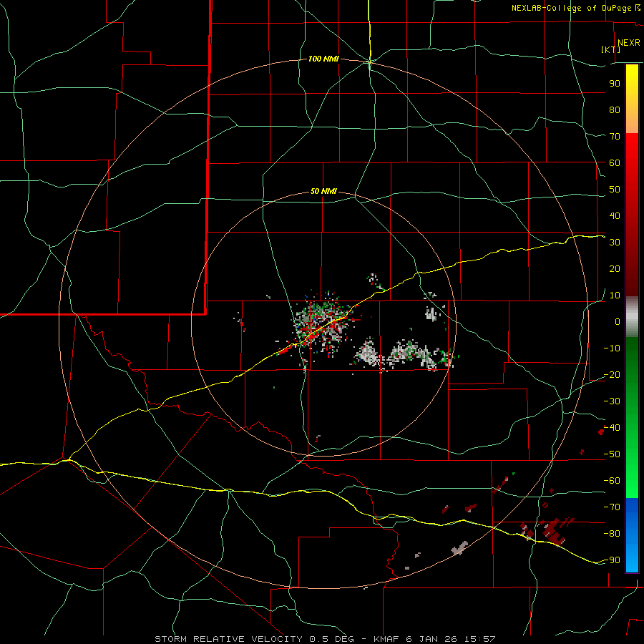This screenshot has height=644, width=644.
Task: Click the 30 value on velocity scale
Action: tap(615, 243)
